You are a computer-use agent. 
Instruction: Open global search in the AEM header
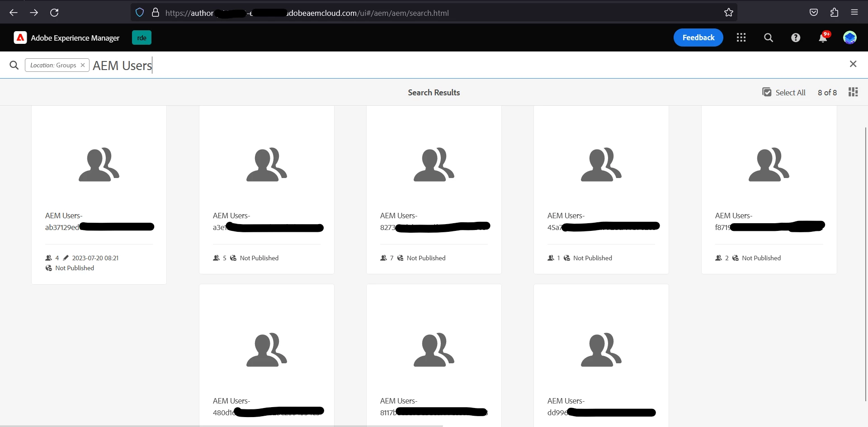(x=769, y=38)
